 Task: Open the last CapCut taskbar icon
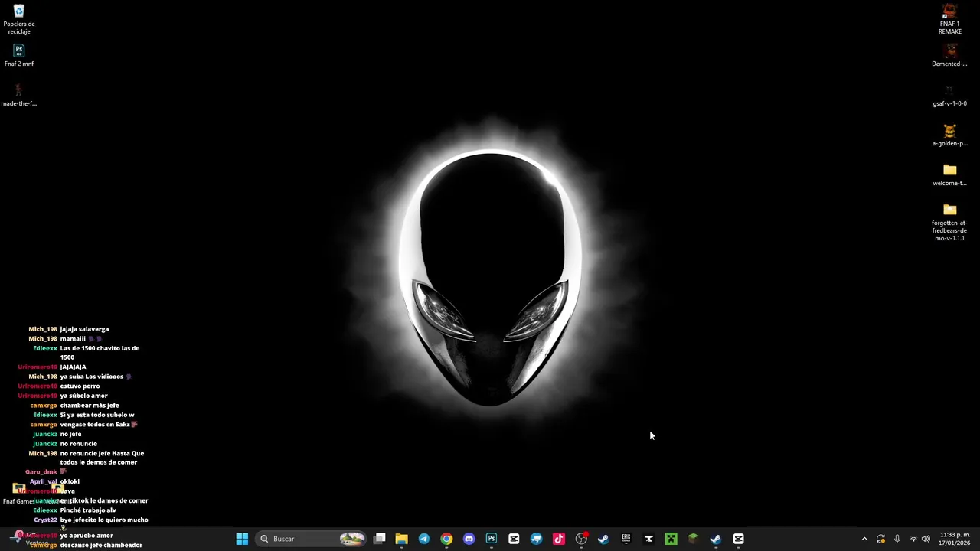pos(738,539)
